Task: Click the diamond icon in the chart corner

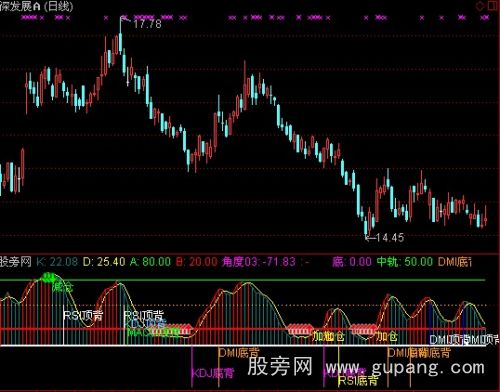Action: (x=480, y=6)
